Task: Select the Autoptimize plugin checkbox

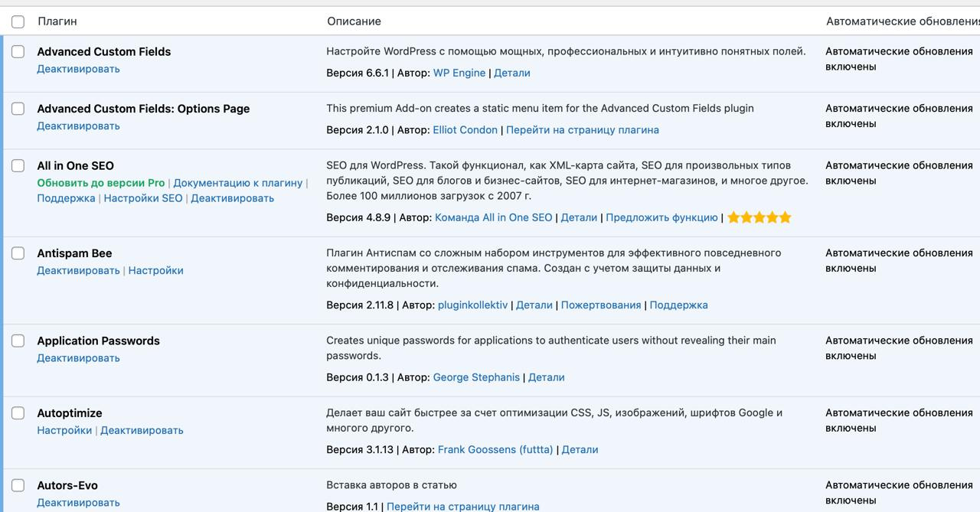Action: (18, 413)
